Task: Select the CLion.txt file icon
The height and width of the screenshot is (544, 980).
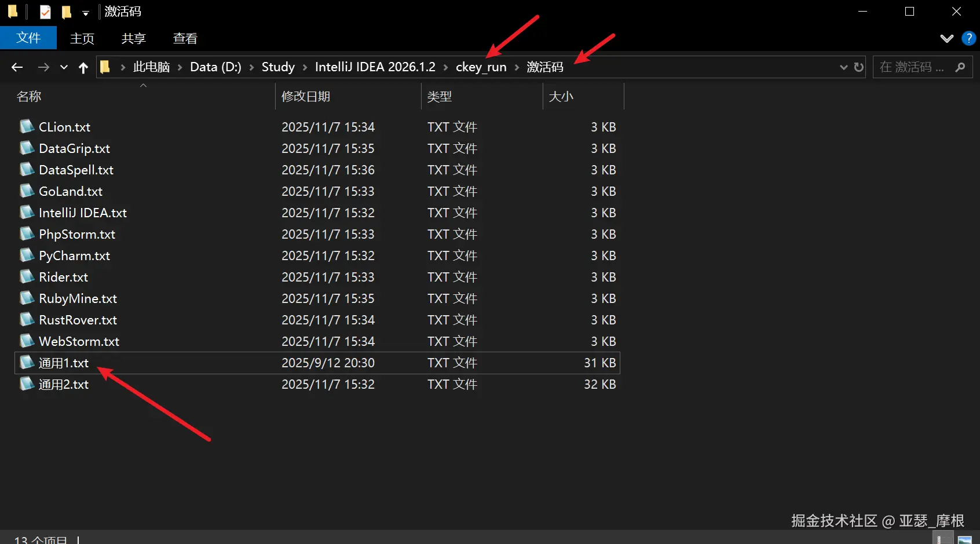Action: [27, 126]
